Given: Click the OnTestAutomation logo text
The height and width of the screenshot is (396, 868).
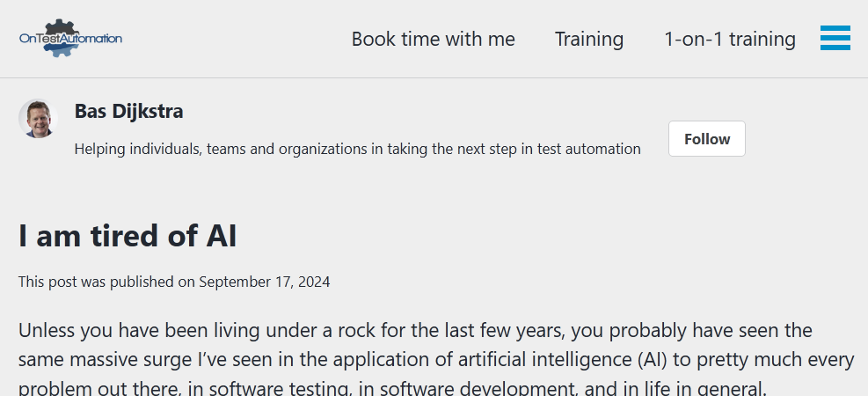Looking at the screenshot, I should (70, 39).
